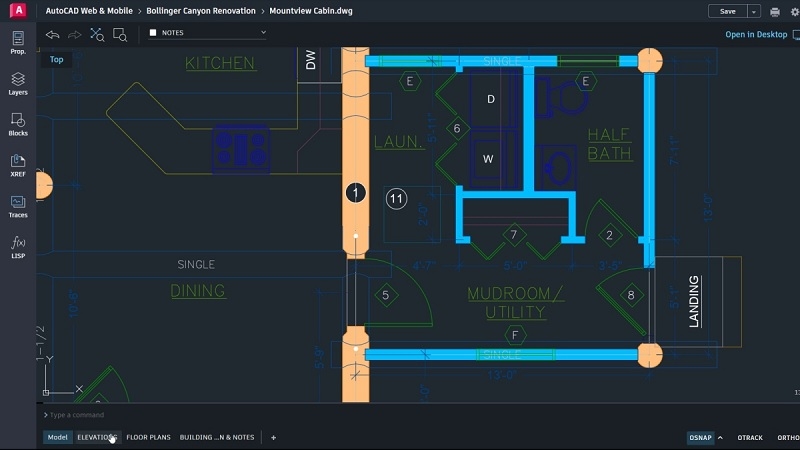The height and width of the screenshot is (450, 800).
Task: Click the NOTES layer color swatch
Action: [153, 33]
